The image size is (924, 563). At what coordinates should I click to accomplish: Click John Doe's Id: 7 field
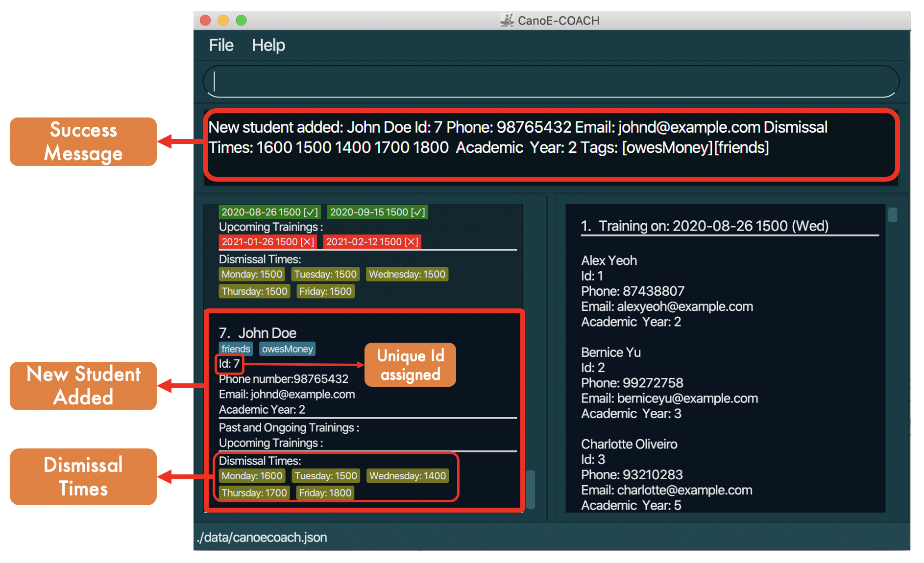(x=229, y=364)
